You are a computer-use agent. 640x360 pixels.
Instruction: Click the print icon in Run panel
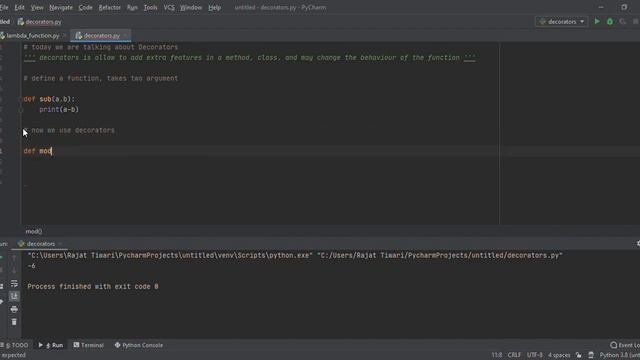14,309
